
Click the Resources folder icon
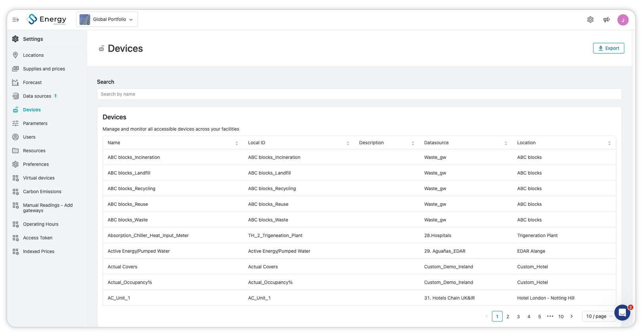point(15,151)
